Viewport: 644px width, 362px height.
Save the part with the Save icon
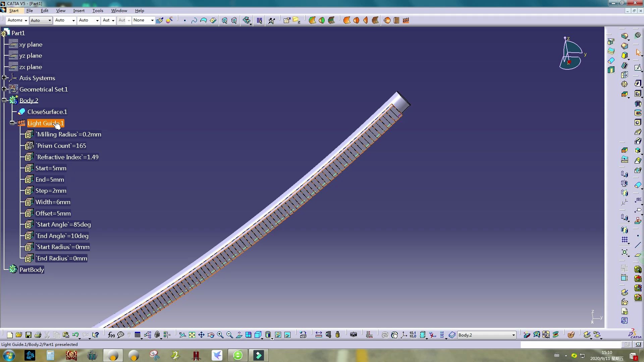[x=29, y=335]
